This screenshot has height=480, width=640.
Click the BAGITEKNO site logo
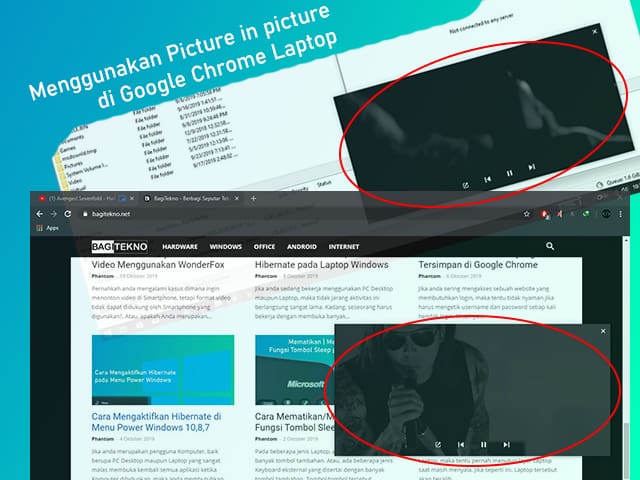[119, 247]
